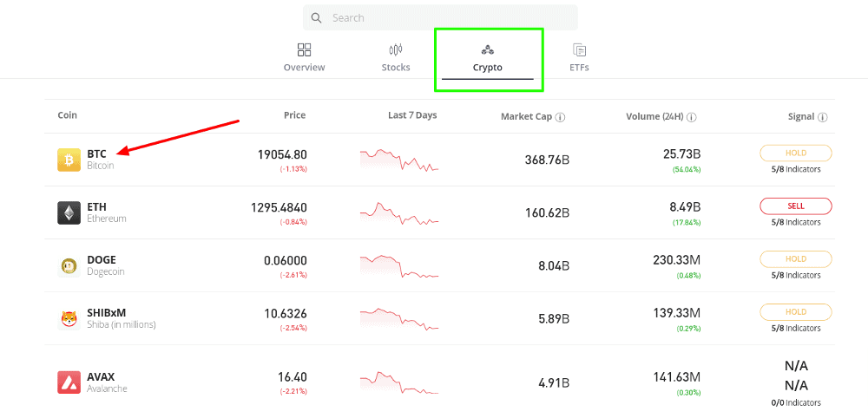Show Market Cap info tooltip icon
This screenshot has height=418, width=868.
click(560, 117)
